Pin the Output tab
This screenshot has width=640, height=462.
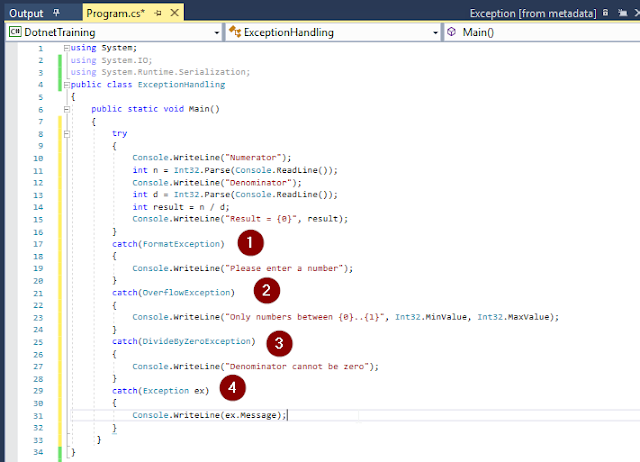[57, 13]
